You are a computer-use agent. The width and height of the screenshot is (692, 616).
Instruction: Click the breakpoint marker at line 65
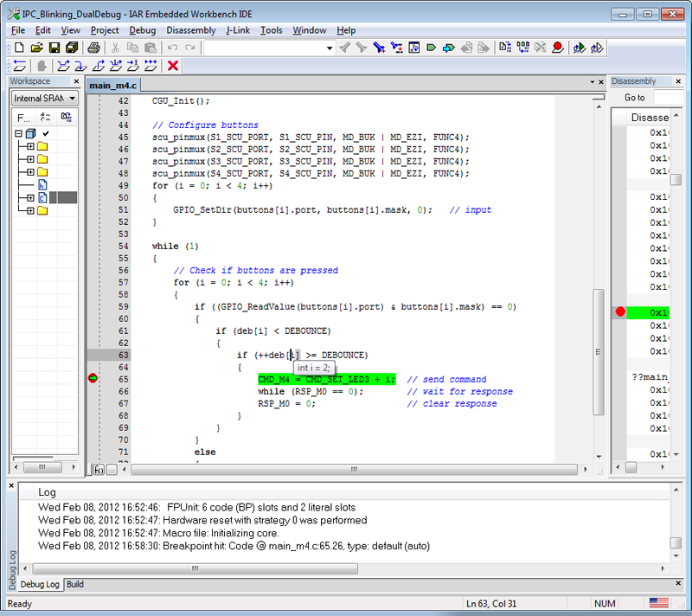tap(93, 378)
